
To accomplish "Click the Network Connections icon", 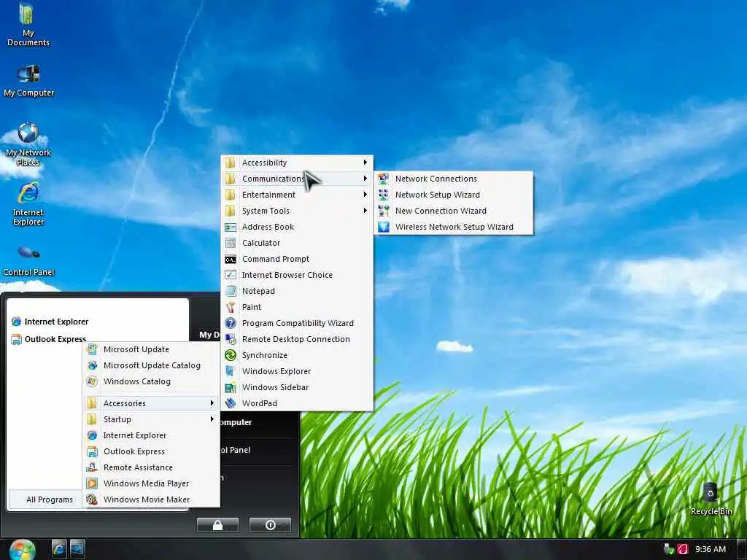I will point(384,179).
